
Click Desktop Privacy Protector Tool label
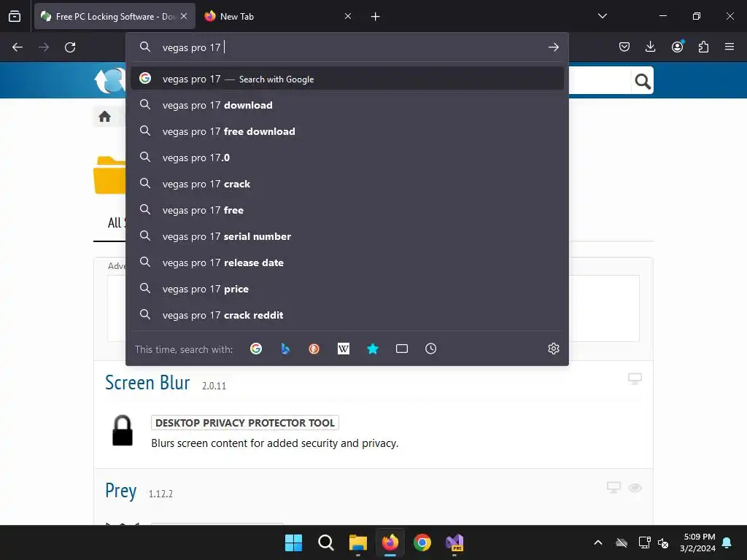[245, 423]
